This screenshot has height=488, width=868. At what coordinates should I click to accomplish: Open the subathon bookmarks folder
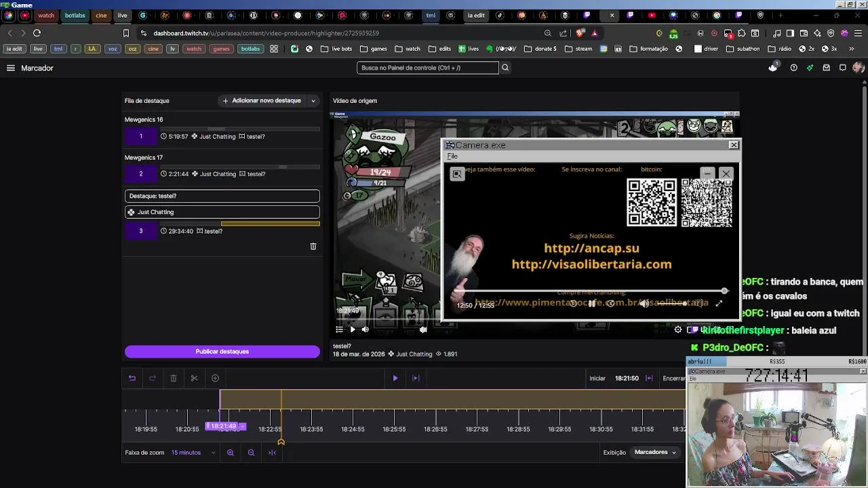coord(743,49)
